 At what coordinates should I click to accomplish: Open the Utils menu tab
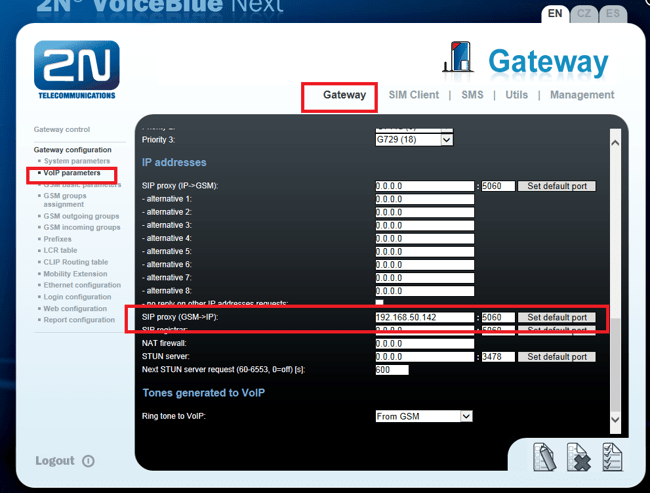point(517,95)
